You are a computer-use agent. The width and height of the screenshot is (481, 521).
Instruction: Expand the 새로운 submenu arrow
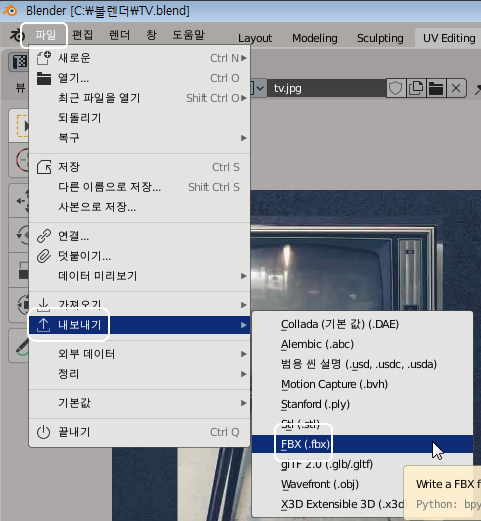pyautogui.click(x=244, y=58)
